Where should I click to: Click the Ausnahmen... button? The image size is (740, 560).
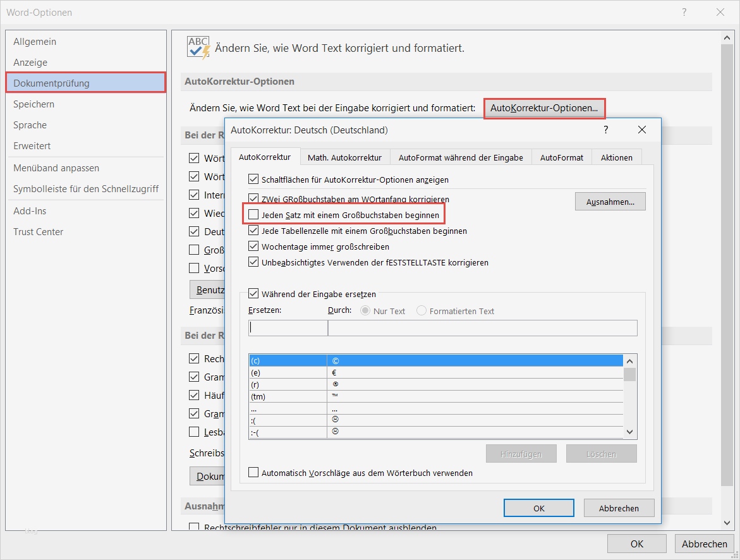[610, 202]
